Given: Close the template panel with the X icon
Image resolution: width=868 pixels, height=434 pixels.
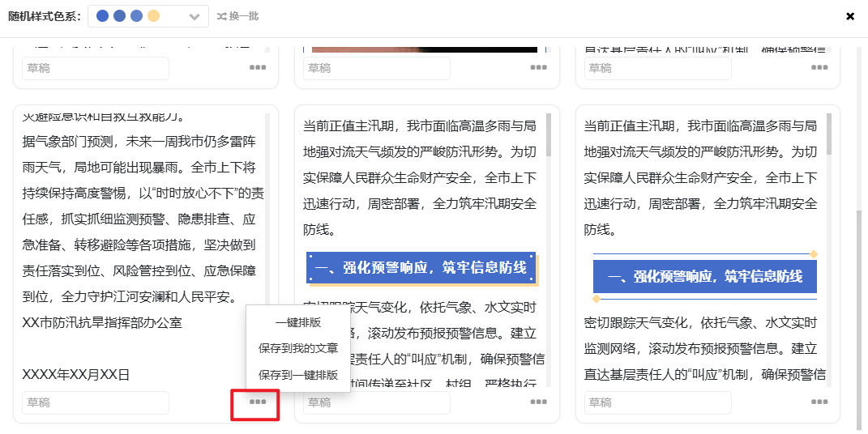Looking at the screenshot, I should point(850,16).
